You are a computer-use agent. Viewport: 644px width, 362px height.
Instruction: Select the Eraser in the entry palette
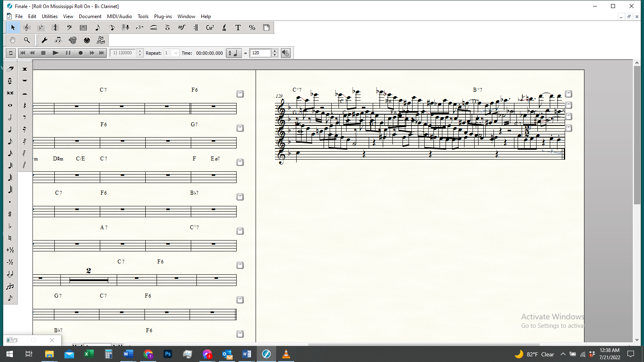pos(10,69)
